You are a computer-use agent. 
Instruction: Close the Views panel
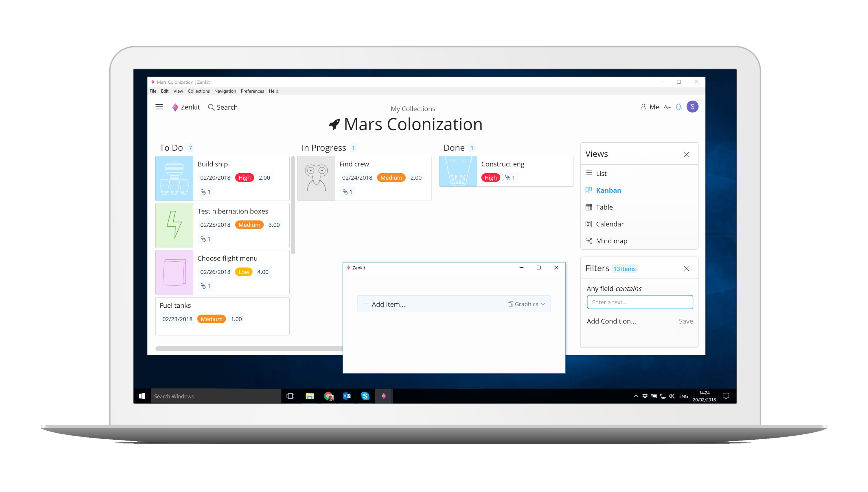(x=687, y=155)
